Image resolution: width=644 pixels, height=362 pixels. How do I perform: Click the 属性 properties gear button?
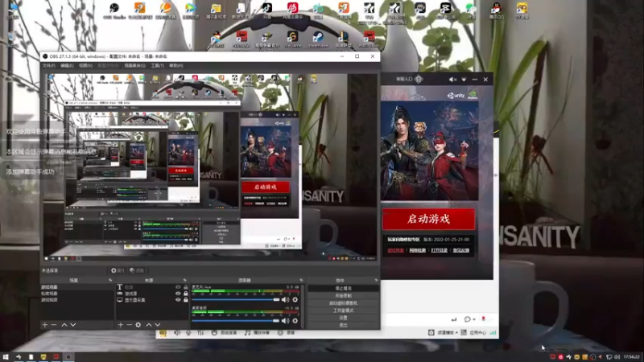tap(118, 270)
